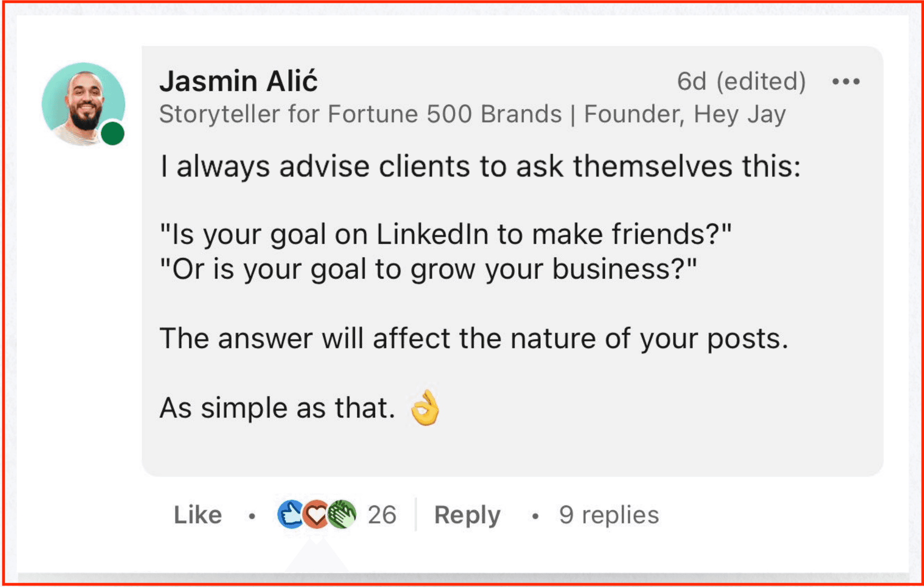Click the OK hand emoji

(425, 408)
